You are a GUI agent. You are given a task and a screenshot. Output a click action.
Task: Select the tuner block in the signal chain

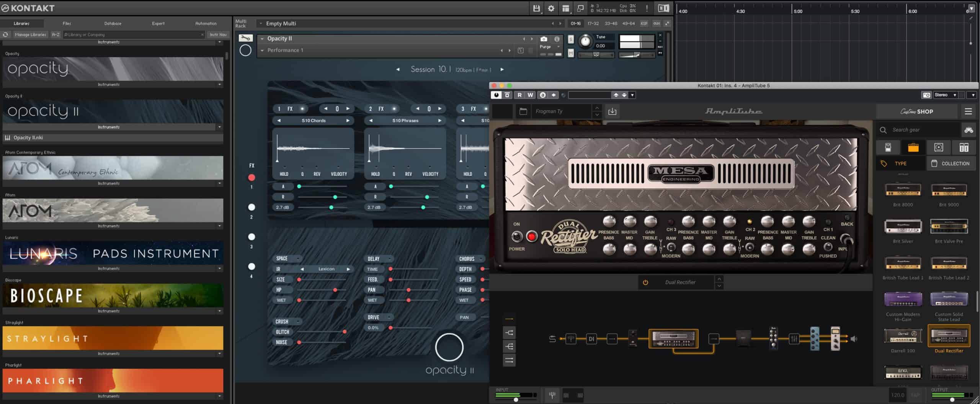[x=570, y=339]
